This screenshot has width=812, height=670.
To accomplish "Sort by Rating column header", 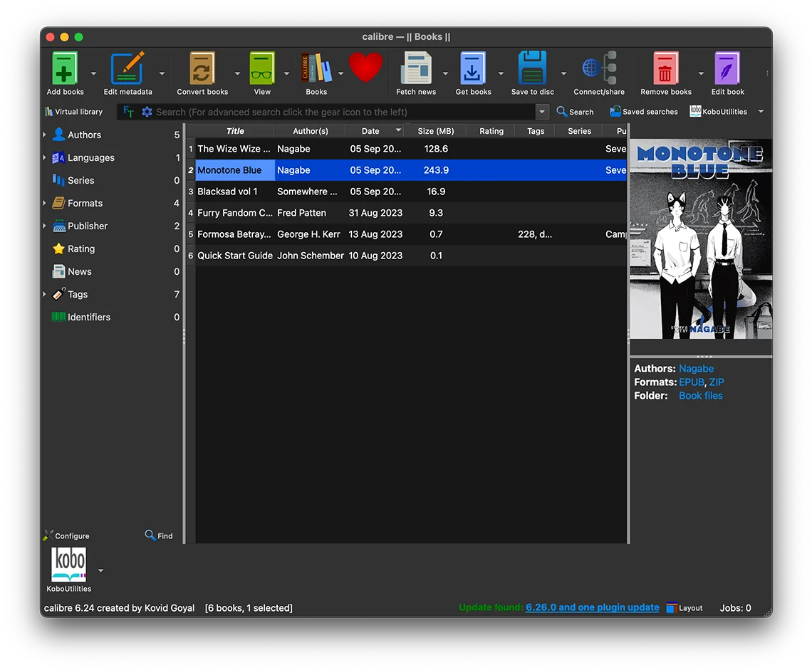I will (491, 131).
